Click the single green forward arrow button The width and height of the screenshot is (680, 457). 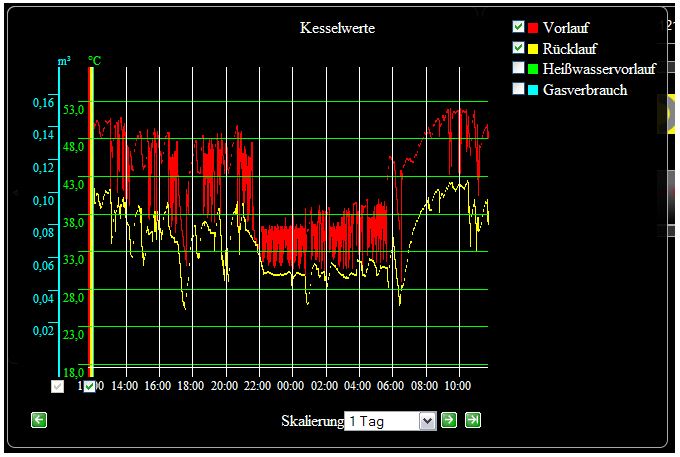coord(449,420)
